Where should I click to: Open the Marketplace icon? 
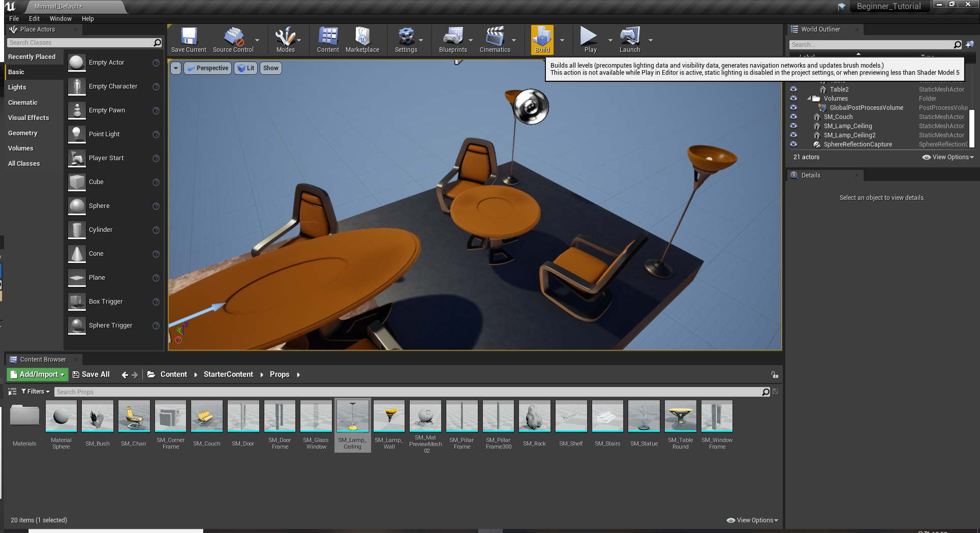[x=362, y=40]
